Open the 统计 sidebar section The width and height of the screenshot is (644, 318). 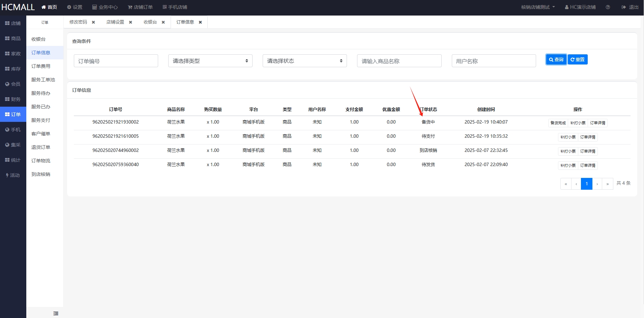pyautogui.click(x=13, y=160)
